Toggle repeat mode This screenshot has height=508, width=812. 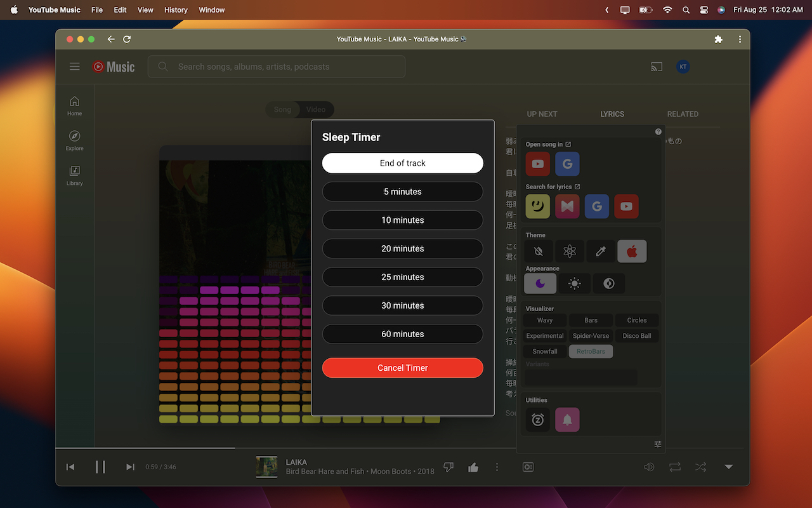(x=675, y=467)
